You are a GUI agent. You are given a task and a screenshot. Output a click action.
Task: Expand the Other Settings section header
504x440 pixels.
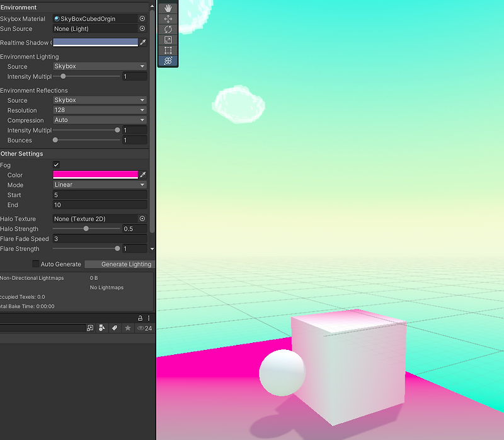(22, 153)
